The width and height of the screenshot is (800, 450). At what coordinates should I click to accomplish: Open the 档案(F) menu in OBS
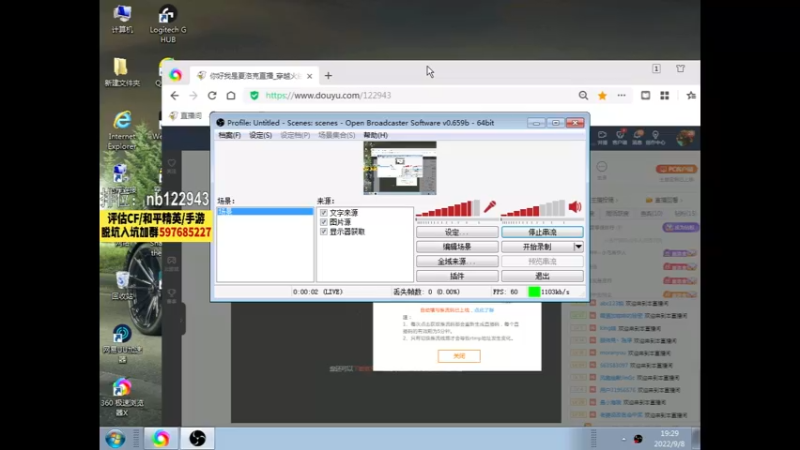click(x=230, y=135)
